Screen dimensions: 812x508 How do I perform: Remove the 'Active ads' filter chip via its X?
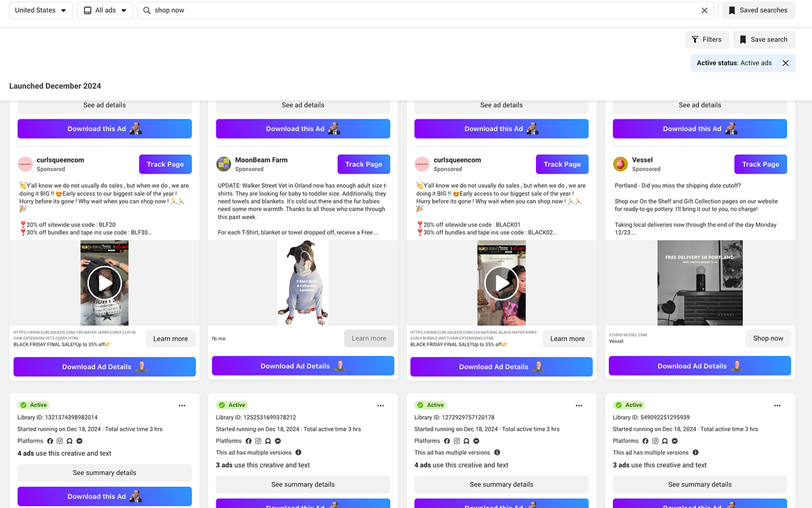click(x=785, y=63)
